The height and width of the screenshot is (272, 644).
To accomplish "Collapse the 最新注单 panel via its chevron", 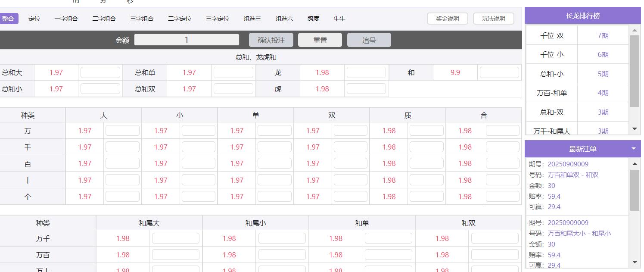I will pos(633,148).
